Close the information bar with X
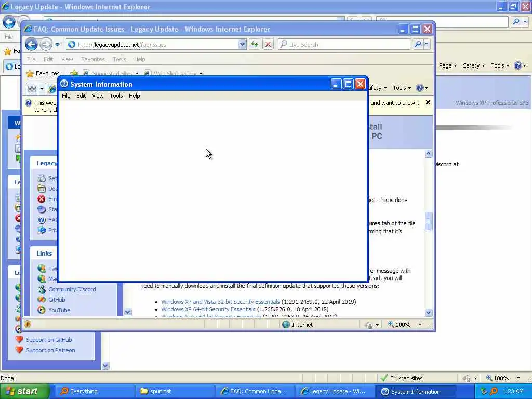 point(428,102)
